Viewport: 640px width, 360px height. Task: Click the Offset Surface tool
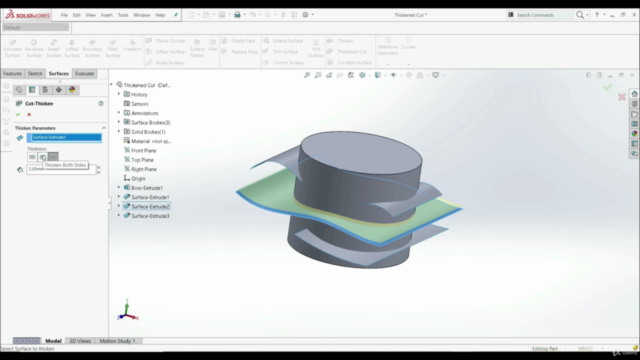165,52
